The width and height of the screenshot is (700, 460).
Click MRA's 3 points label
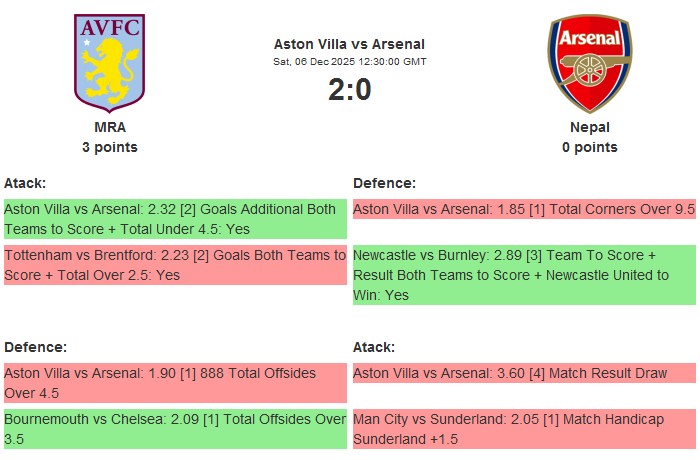pyautogui.click(x=110, y=147)
